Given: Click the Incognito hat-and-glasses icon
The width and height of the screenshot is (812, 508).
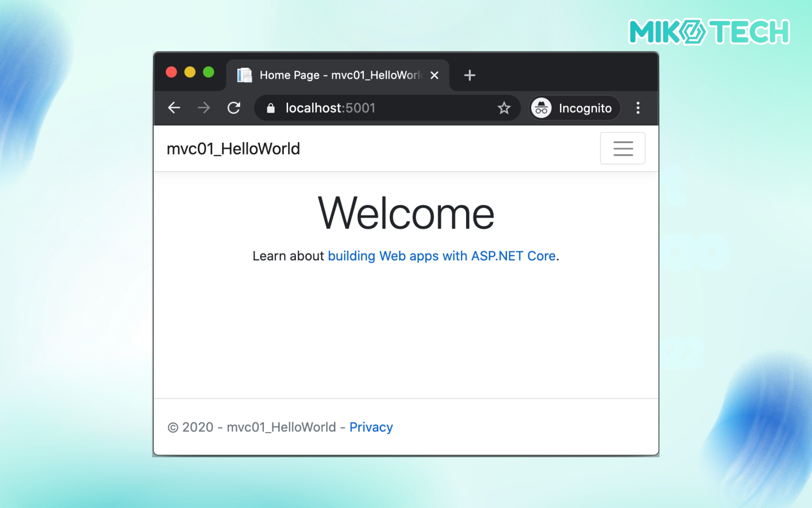Looking at the screenshot, I should tap(541, 108).
